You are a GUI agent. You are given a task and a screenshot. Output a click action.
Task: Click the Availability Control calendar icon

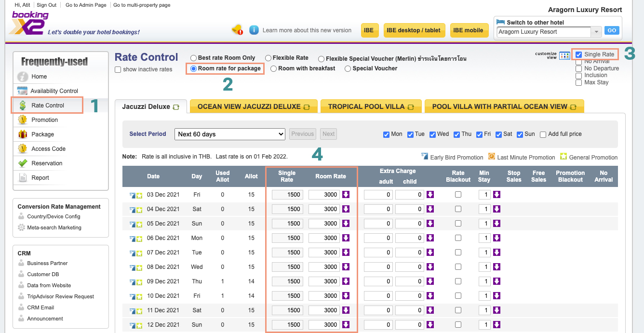pyautogui.click(x=22, y=91)
